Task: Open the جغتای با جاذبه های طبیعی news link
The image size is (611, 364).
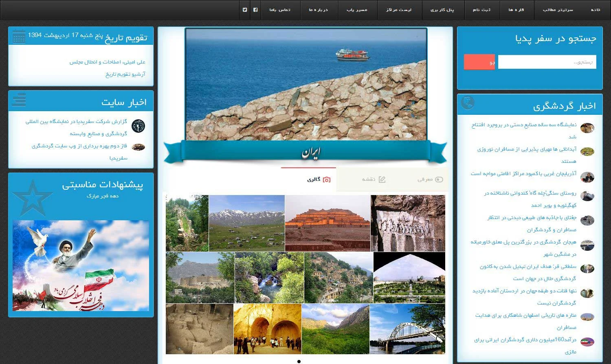Action: (x=532, y=224)
